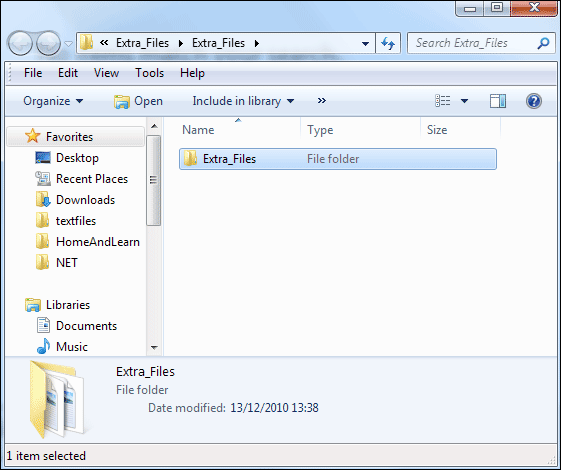Toggle the preview pane icon
Image resolution: width=561 pixels, height=470 pixels.
[498, 101]
